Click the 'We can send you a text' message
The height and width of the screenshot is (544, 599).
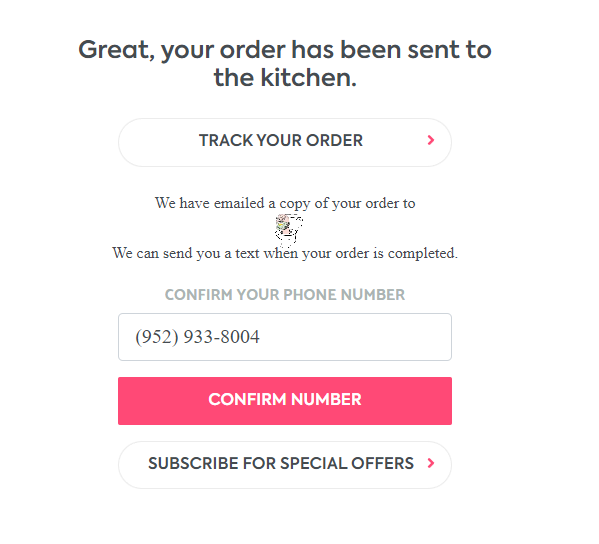coord(285,253)
